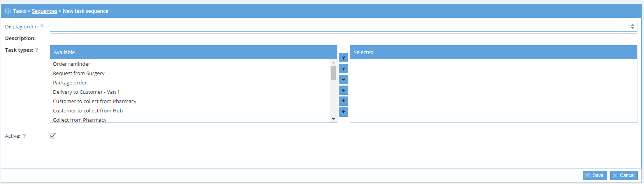Click the help icon beside Display order
This screenshot has height=184, width=644.
[x=42, y=26]
